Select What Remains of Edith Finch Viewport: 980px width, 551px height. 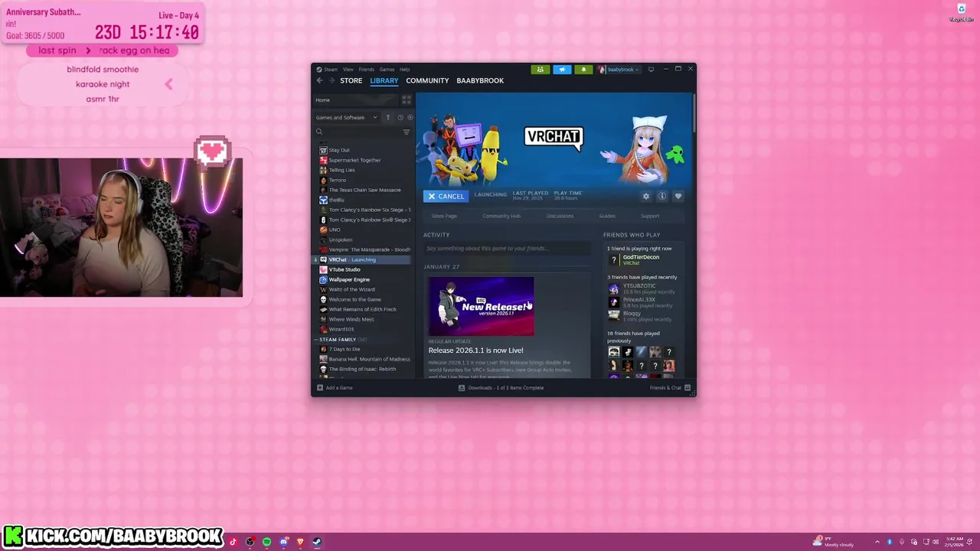pyautogui.click(x=362, y=309)
